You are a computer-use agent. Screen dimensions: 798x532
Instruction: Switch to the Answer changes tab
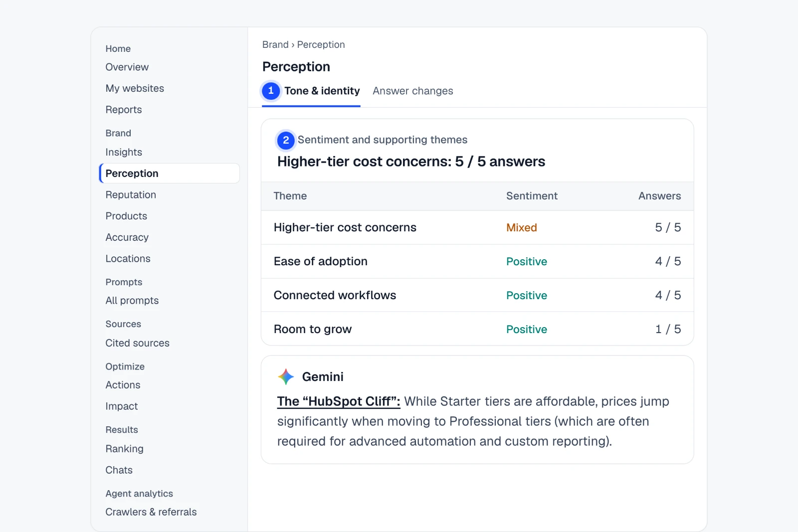413,91
